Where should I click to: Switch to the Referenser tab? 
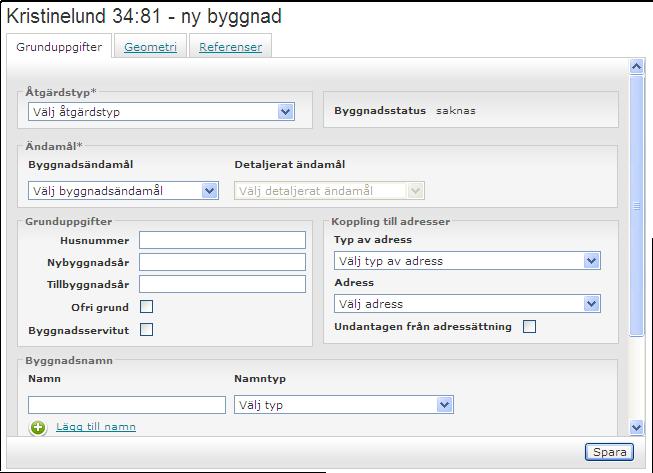230,47
